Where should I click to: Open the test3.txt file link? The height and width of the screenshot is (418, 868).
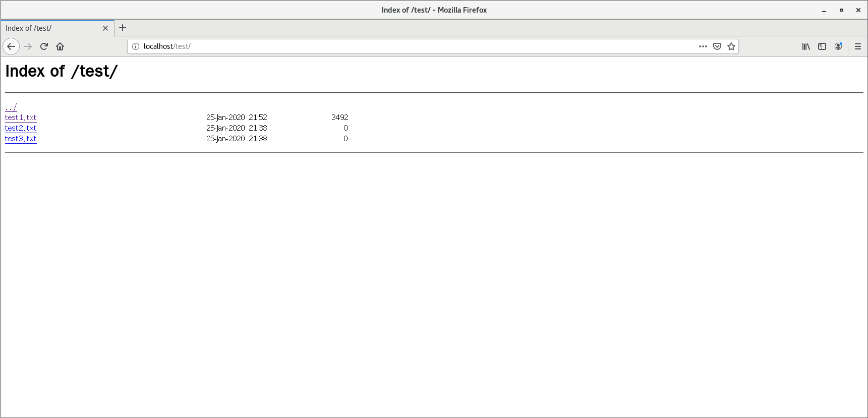(21, 139)
